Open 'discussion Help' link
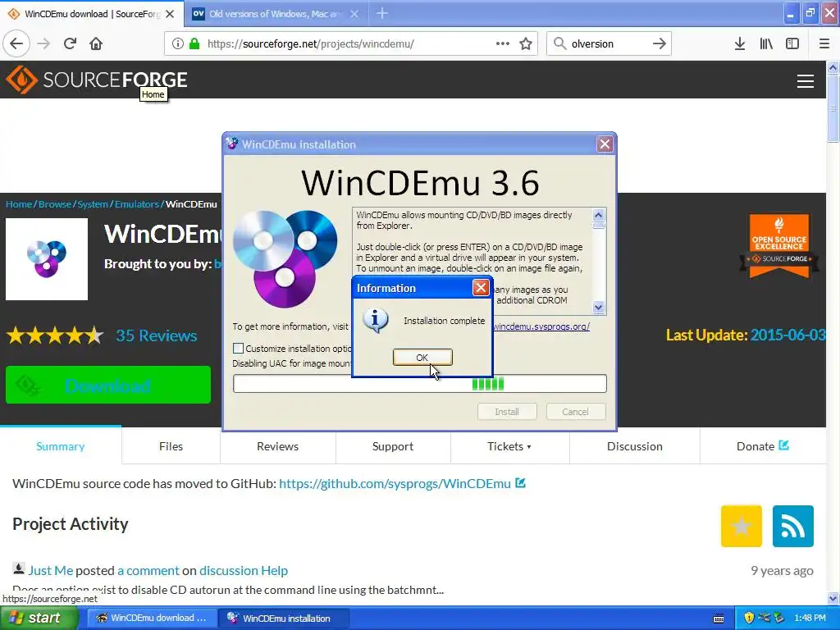 [244, 571]
